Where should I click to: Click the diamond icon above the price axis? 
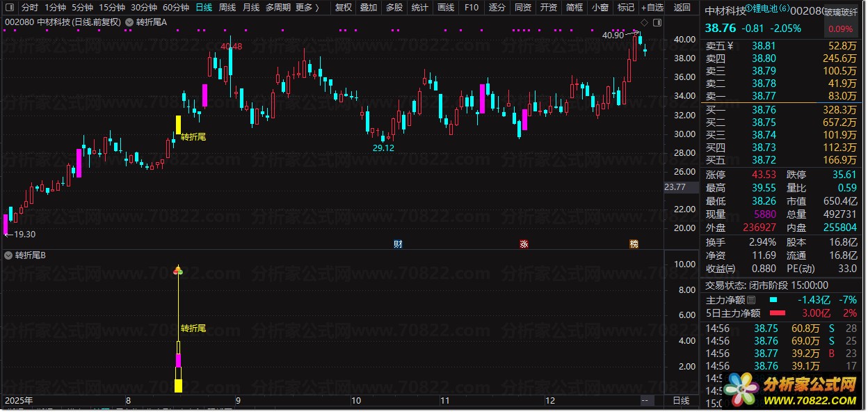tap(645, 22)
